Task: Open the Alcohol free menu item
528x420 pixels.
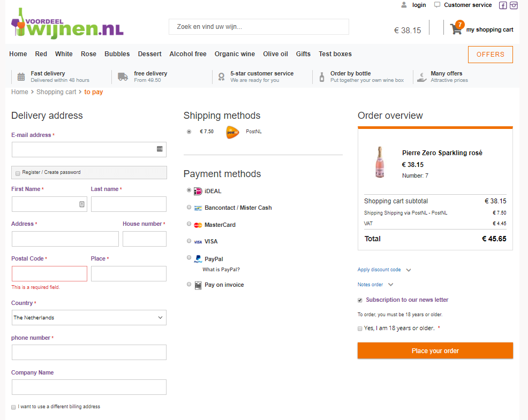Action: click(x=188, y=54)
